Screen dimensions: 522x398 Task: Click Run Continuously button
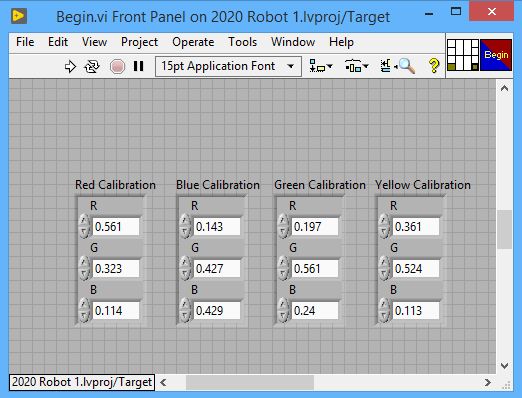click(x=92, y=66)
